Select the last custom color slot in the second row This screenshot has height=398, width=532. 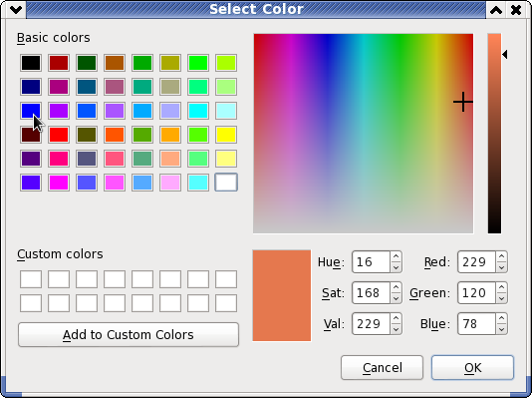click(x=226, y=303)
